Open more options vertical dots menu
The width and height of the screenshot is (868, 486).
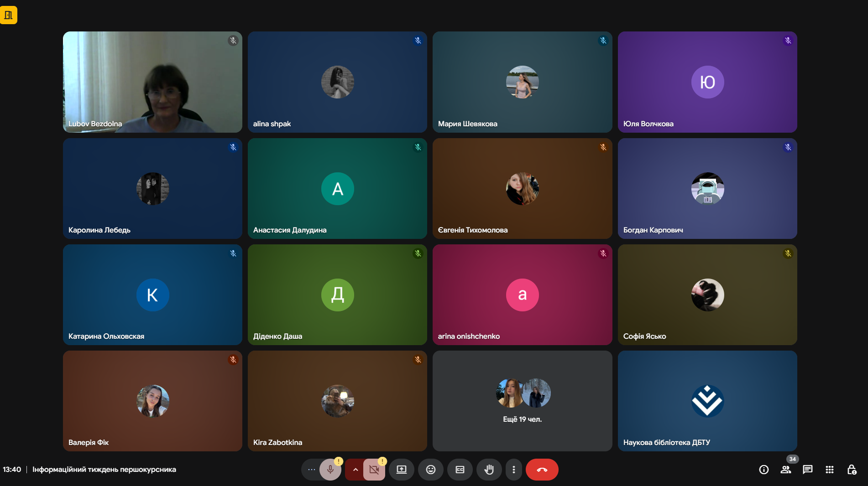pyautogui.click(x=513, y=470)
